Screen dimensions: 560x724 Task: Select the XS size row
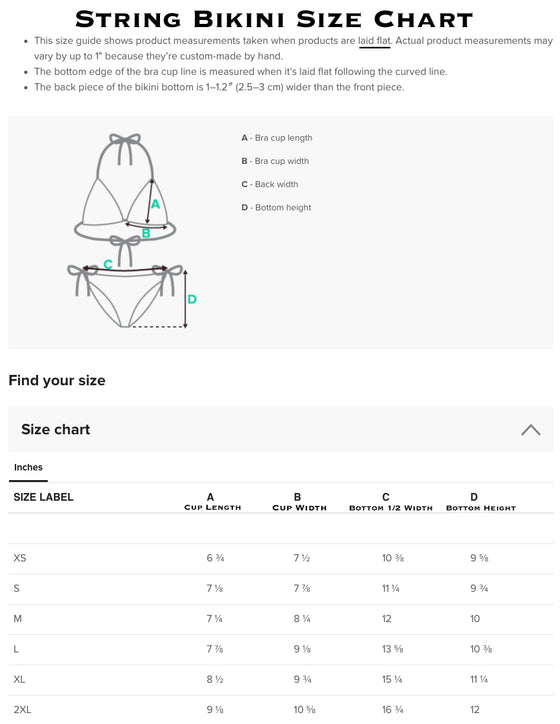tap(280, 558)
